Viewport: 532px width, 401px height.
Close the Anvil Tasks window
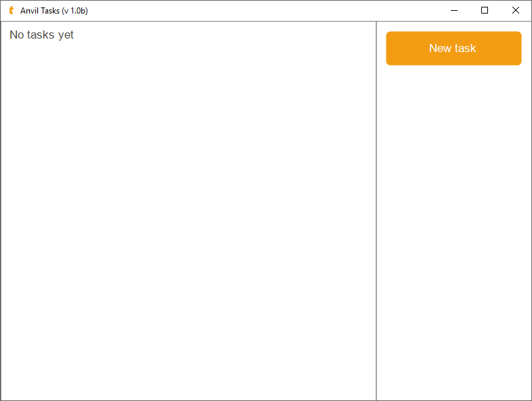pos(515,11)
